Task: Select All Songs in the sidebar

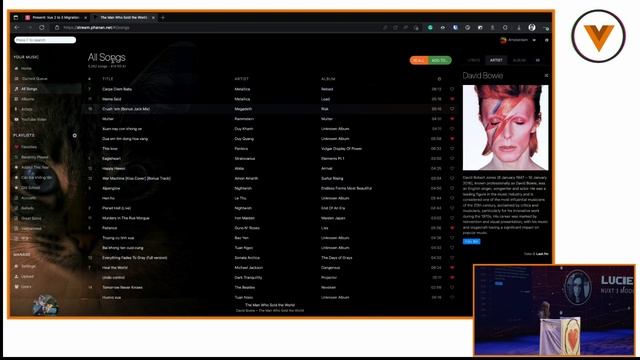Action: [29, 89]
